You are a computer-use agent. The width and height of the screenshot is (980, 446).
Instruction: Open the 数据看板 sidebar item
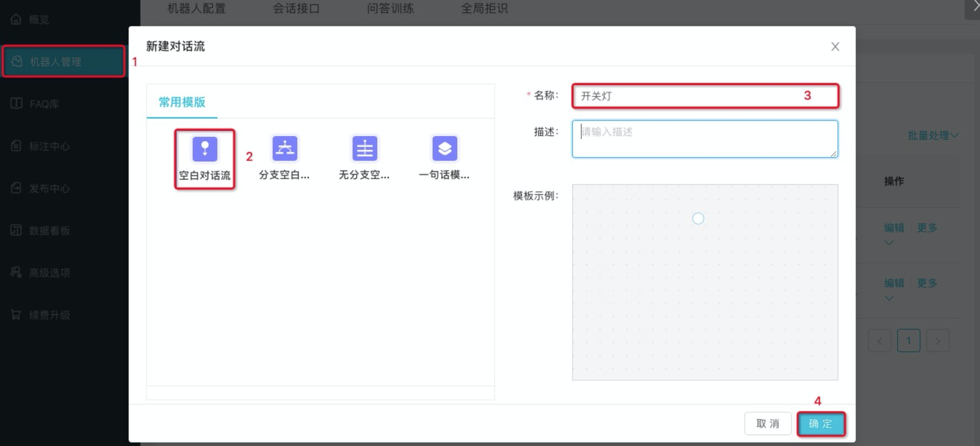click(x=49, y=231)
